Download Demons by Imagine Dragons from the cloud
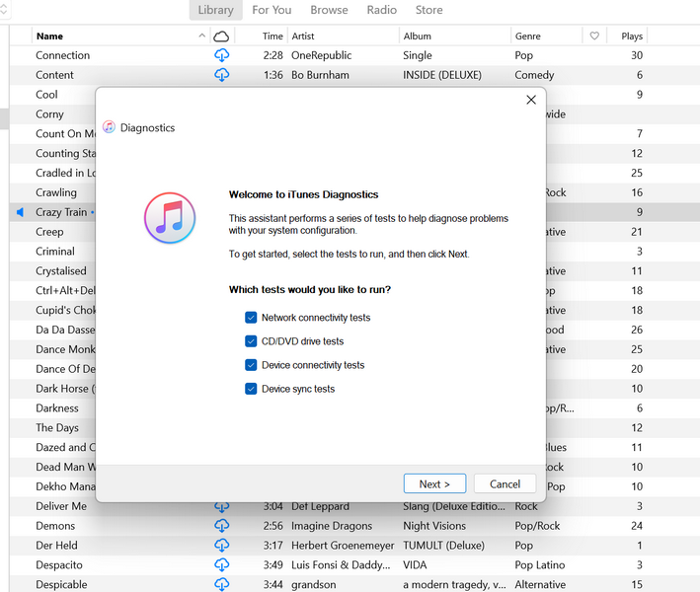The image size is (700, 592). pos(221,526)
